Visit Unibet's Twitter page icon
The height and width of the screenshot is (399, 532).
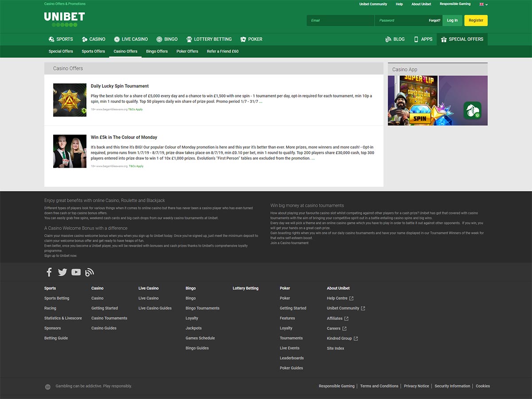click(63, 272)
